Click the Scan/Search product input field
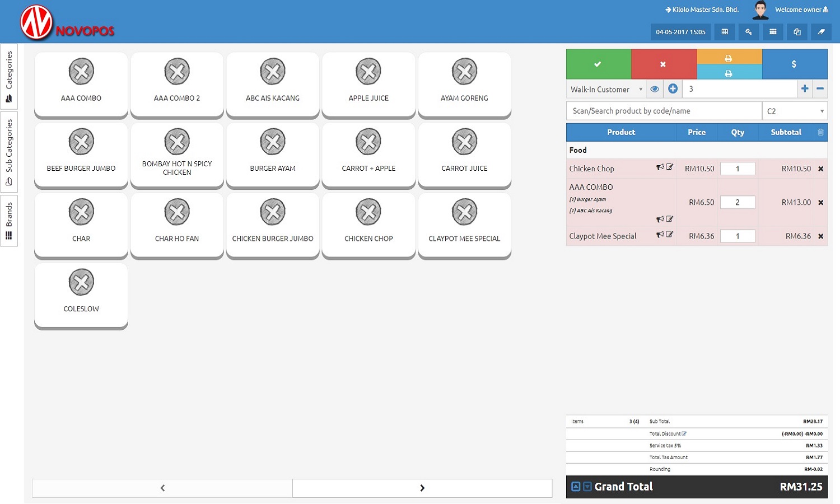 (664, 111)
